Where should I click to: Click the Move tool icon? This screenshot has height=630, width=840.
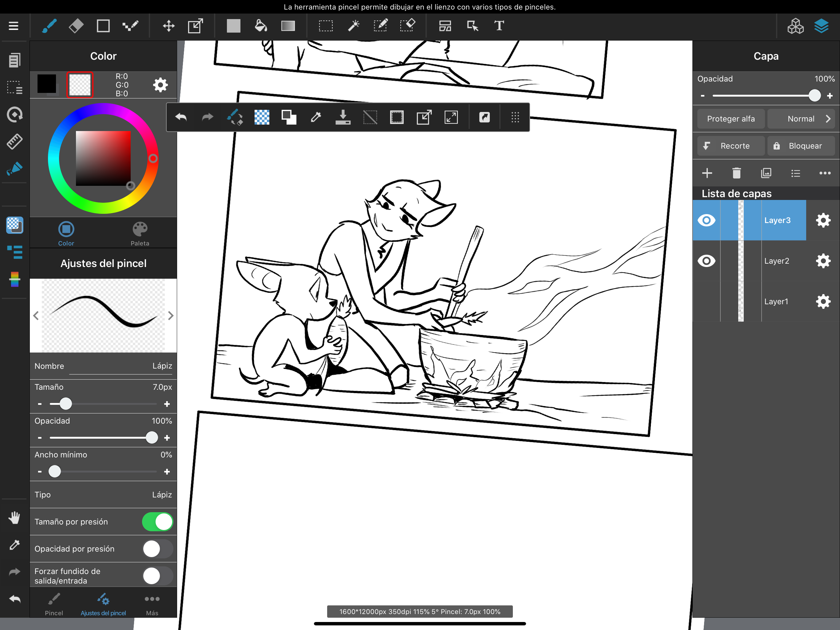(168, 26)
